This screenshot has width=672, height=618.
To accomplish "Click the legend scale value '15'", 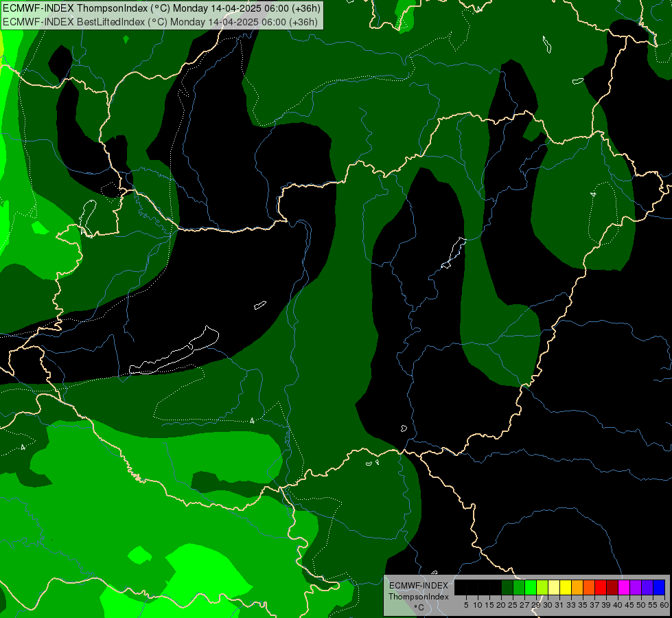I will click(x=489, y=605).
